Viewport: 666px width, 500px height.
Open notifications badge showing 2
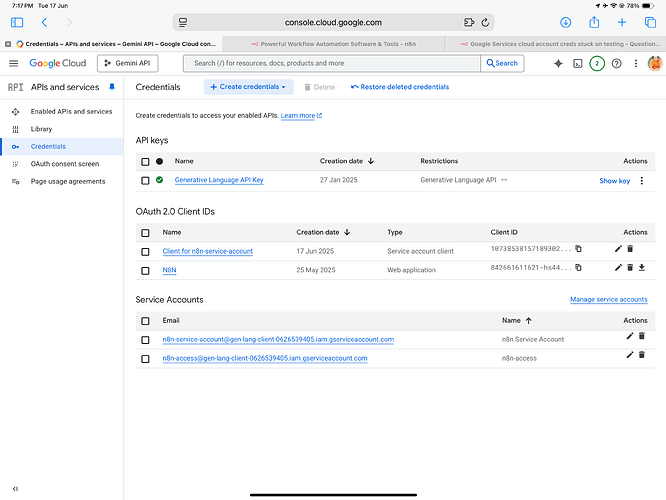597,64
